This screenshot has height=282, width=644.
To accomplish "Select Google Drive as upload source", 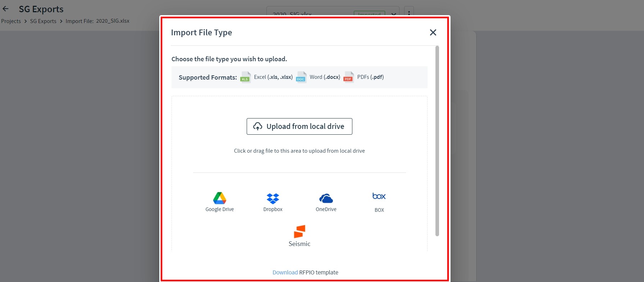I will click(x=219, y=198).
